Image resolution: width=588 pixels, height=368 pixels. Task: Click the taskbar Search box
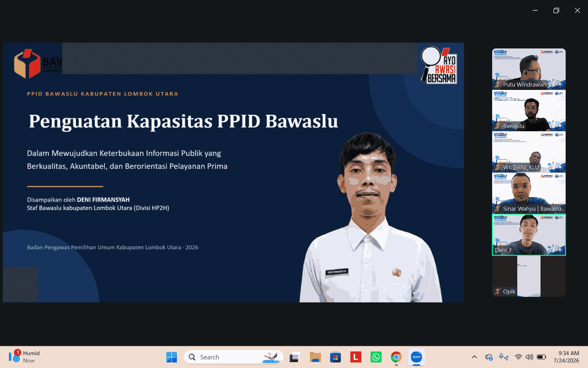click(x=233, y=357)
